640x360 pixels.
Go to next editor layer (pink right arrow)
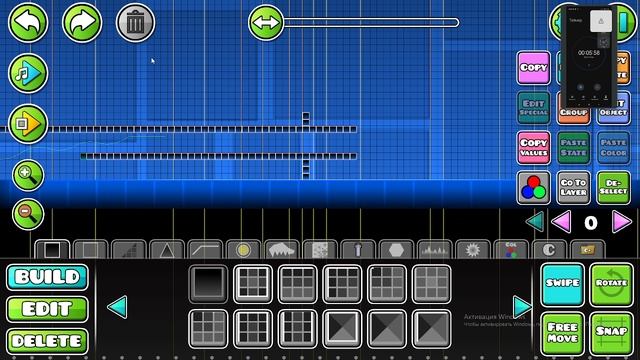pyautogui.click(x=622, y=222)
